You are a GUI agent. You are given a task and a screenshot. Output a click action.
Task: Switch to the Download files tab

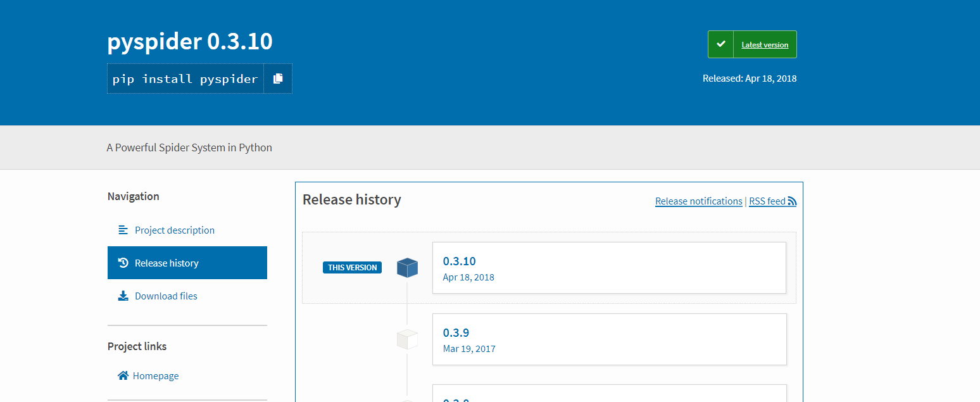[x=187, y=296]
